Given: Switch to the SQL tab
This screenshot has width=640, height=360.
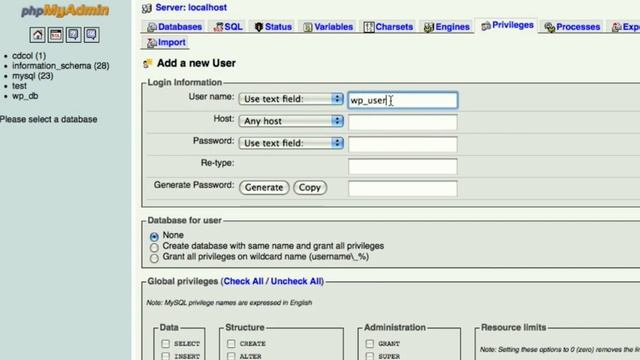Looking at the screenshot, I should pos(228,27).
